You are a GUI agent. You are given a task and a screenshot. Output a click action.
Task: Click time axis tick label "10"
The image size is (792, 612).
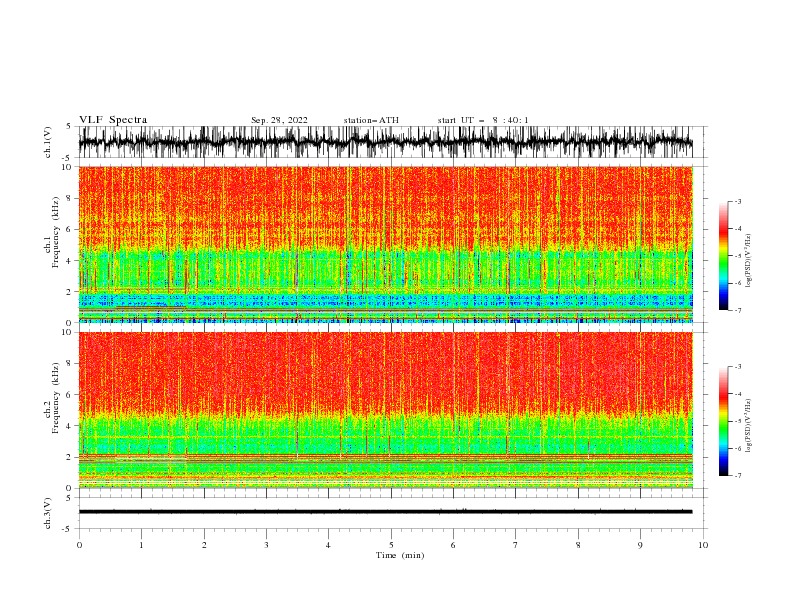703,545
